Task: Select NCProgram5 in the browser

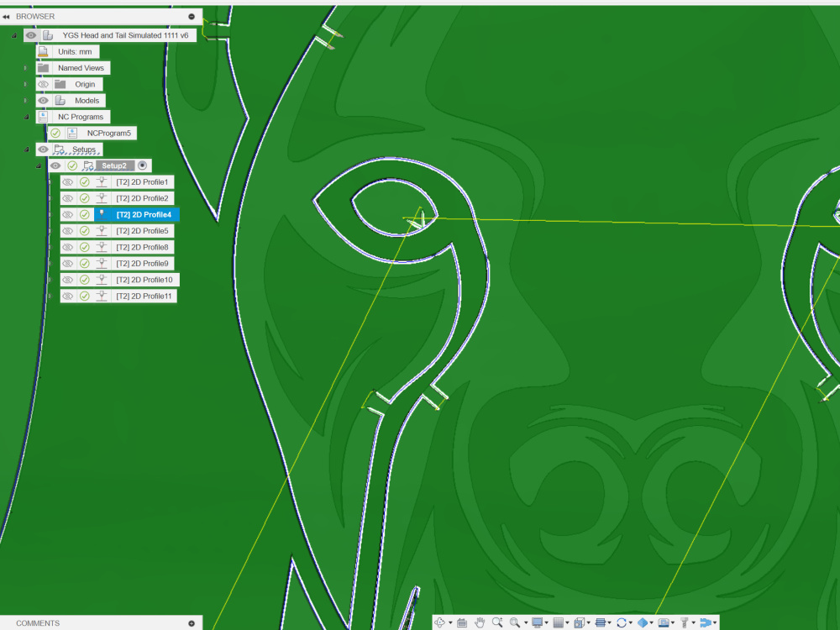Action: click(x=108, y=134)
